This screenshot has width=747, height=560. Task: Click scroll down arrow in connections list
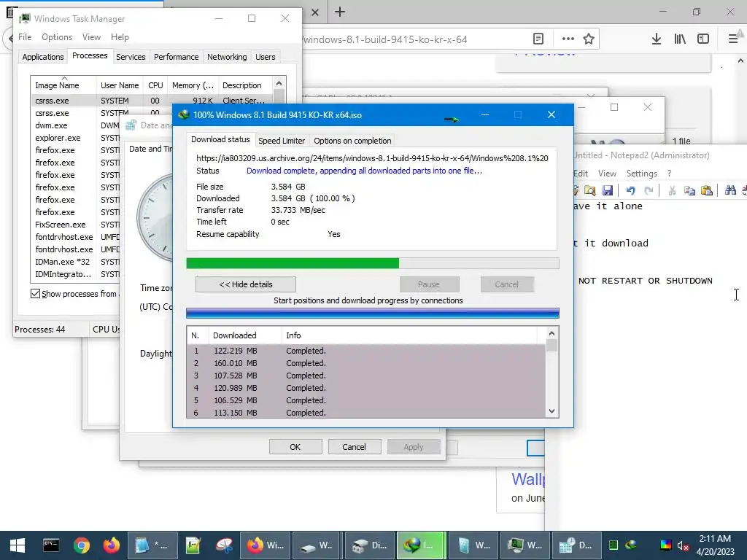pyautogui.click(x=551, y=411)
